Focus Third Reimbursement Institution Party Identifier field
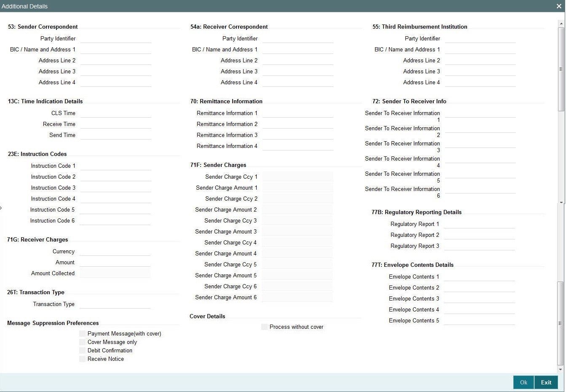 coord(480,38)
